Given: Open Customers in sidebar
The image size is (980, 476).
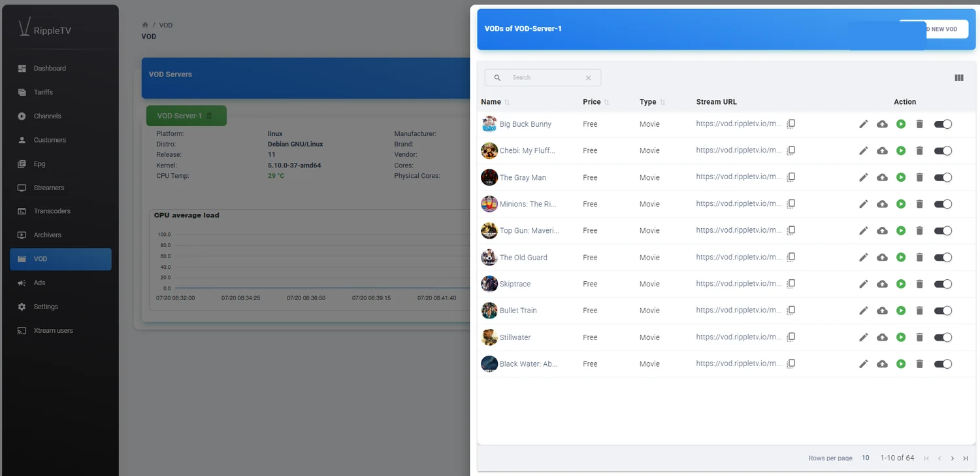Looking at the screenshot, I should click(61, 140).
